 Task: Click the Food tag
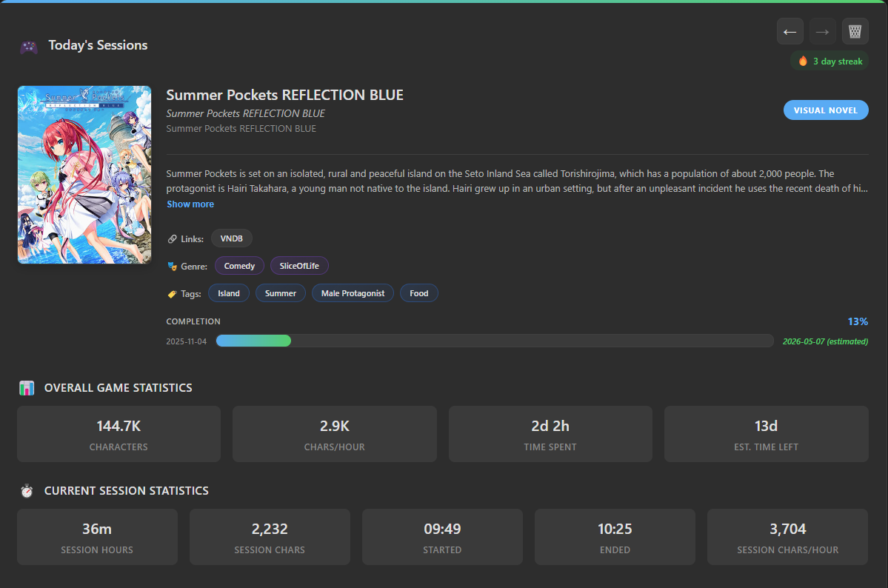click(x=419, y=293)
